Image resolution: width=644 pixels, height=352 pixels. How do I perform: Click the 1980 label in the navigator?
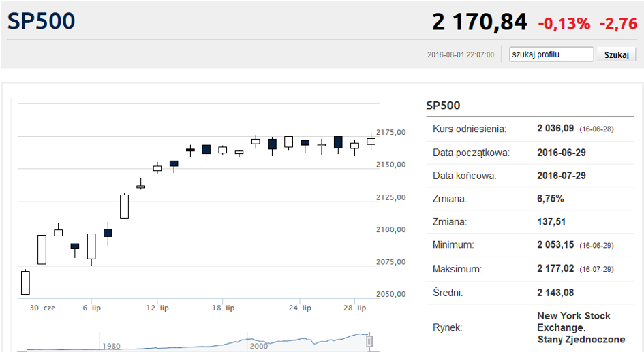[x=111, y=346]
